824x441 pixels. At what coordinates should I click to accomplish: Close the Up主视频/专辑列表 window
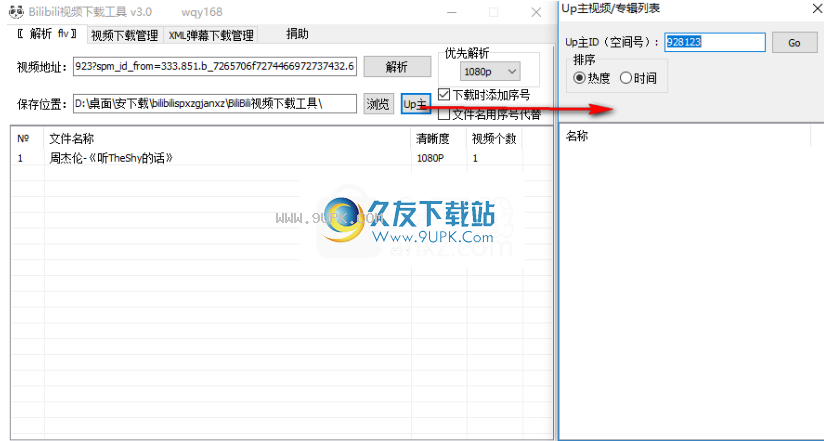tap(816, 9)
